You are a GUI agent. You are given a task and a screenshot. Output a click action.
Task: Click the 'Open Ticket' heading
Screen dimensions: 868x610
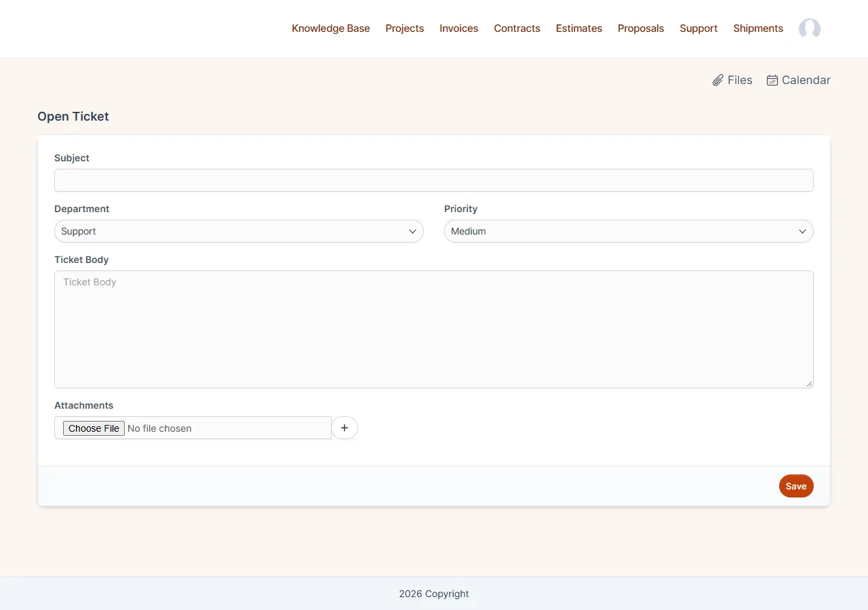point(73,117)
